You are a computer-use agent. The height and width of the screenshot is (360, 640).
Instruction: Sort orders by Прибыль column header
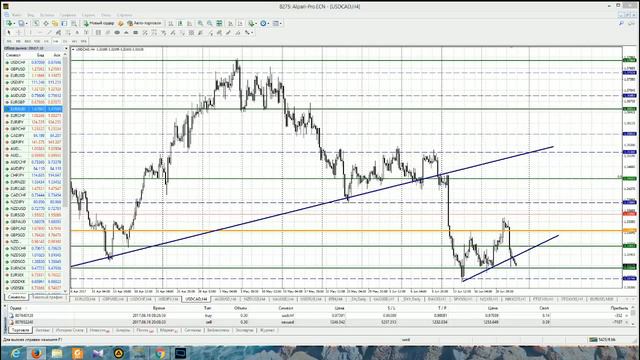click(619, 308)
